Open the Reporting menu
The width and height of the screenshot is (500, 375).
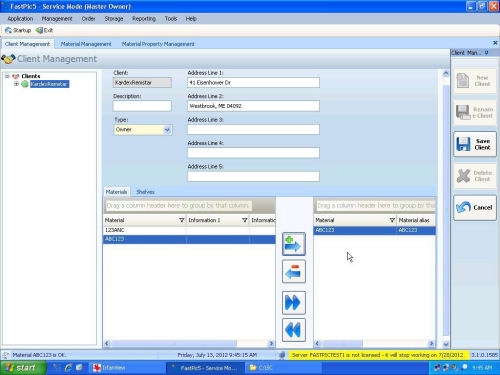pyautogui.click(x=144, y=19)
